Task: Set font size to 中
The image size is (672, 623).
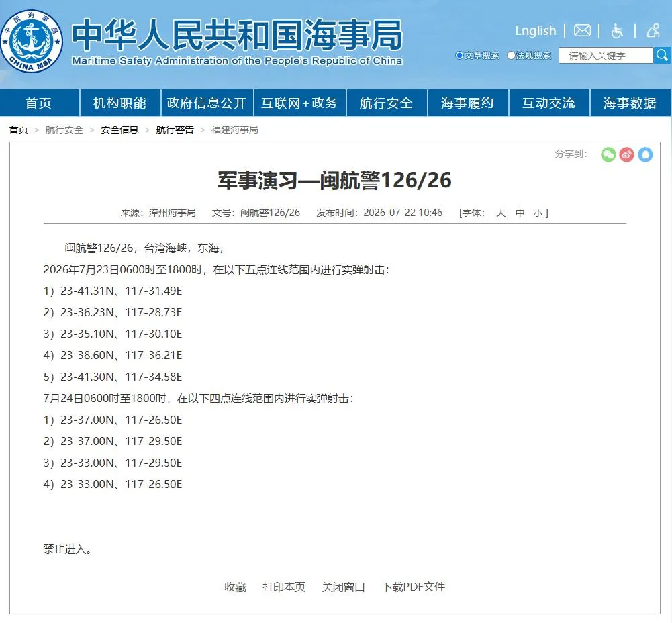Action: click(x=520, y=213)
